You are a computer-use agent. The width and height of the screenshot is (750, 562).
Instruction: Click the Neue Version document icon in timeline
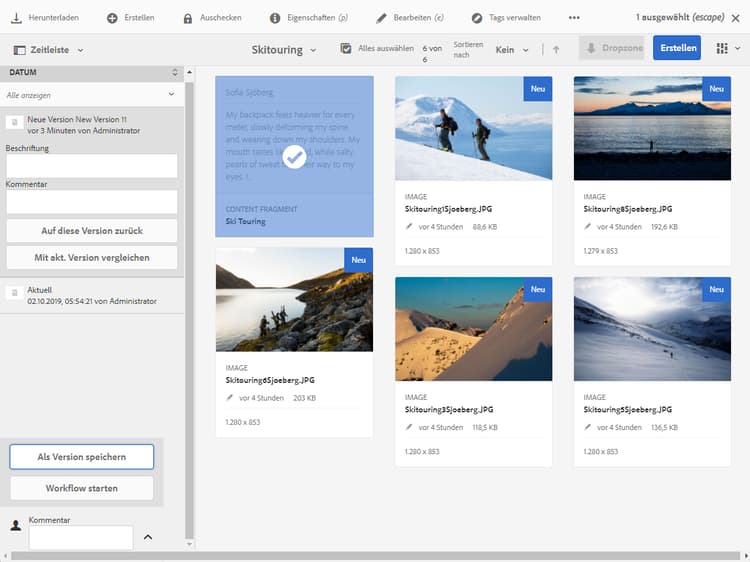click(x=14, y=122)
